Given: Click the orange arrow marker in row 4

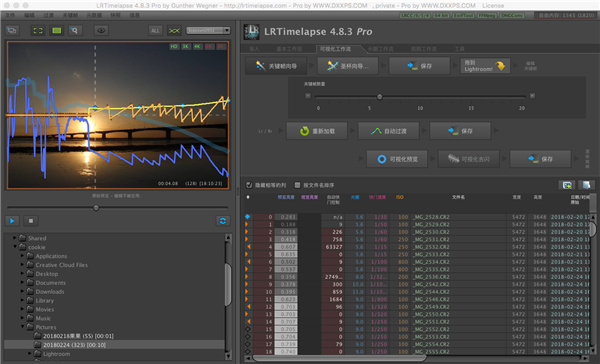Looking at the screenshot, I should [x=248, y=247].
